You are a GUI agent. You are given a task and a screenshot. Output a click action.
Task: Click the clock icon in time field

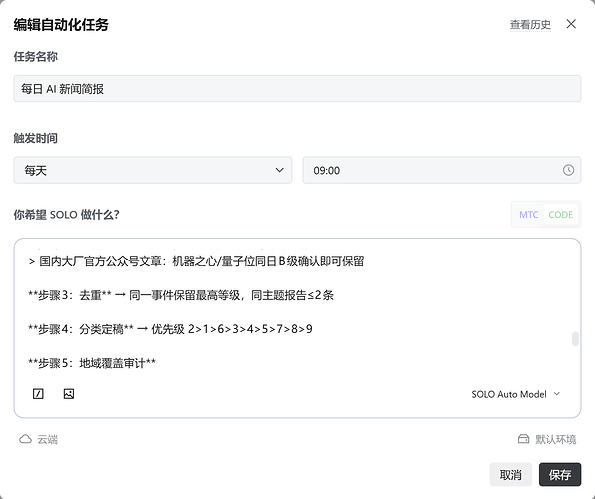(568, 170)
